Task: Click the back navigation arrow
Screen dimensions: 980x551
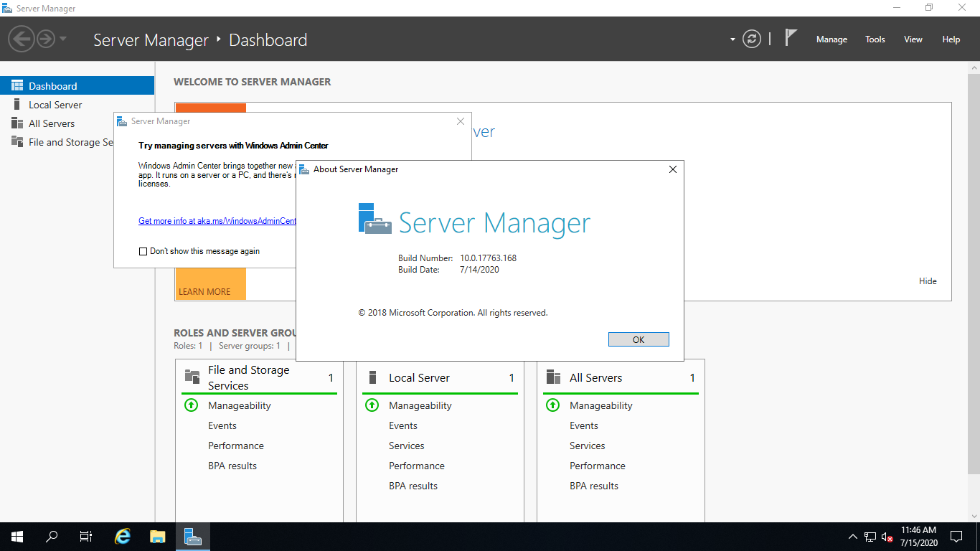Action: [22, 39]
